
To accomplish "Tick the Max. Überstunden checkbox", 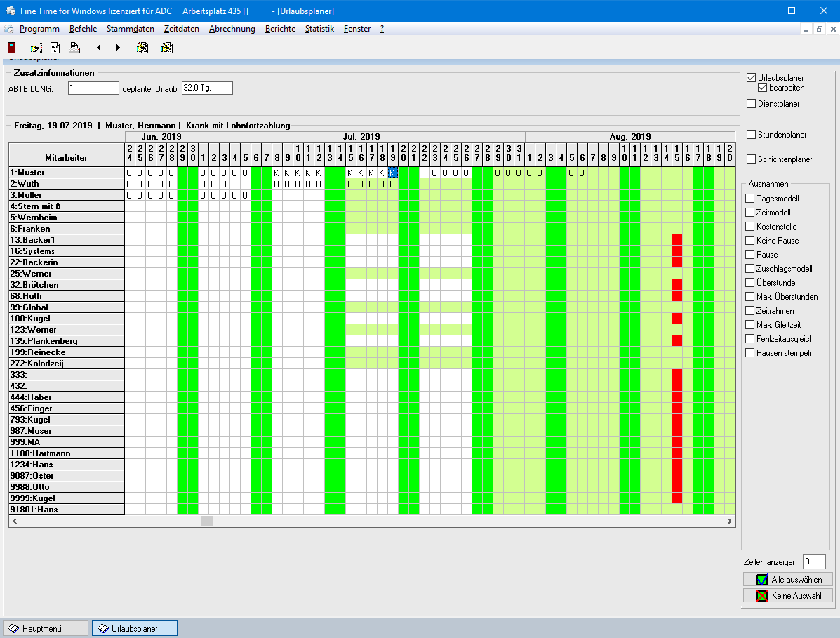I will pyautogui.click(x=750, y=296).
